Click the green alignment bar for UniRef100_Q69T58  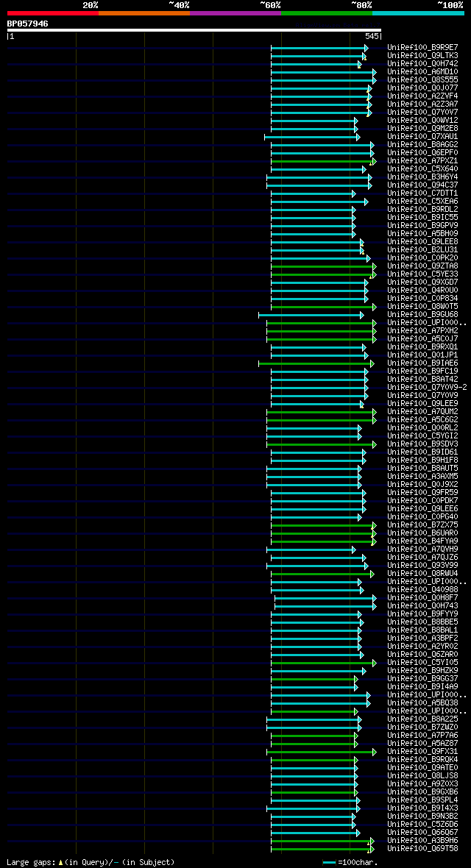pos(322,849)
